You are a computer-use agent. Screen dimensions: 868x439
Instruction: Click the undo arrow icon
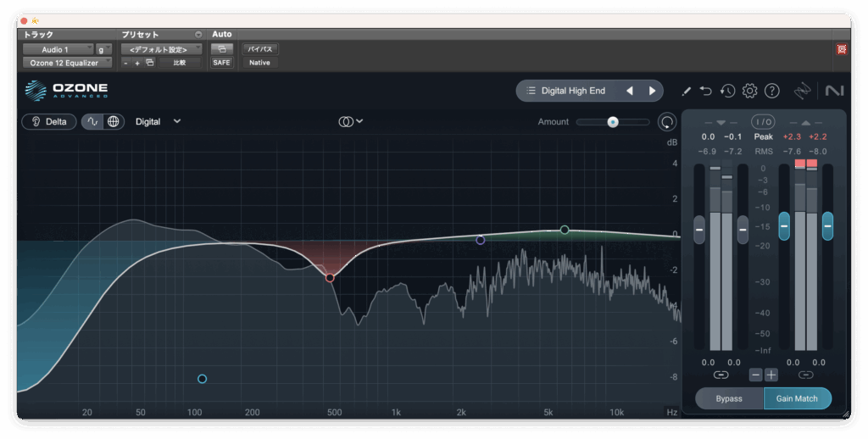706,91
